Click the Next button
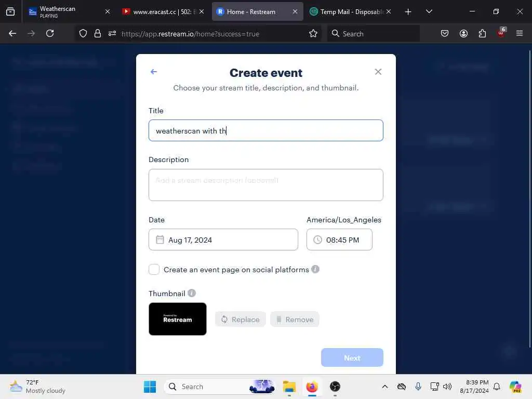The height and width of the screenshot is (399, 532). 352,357
